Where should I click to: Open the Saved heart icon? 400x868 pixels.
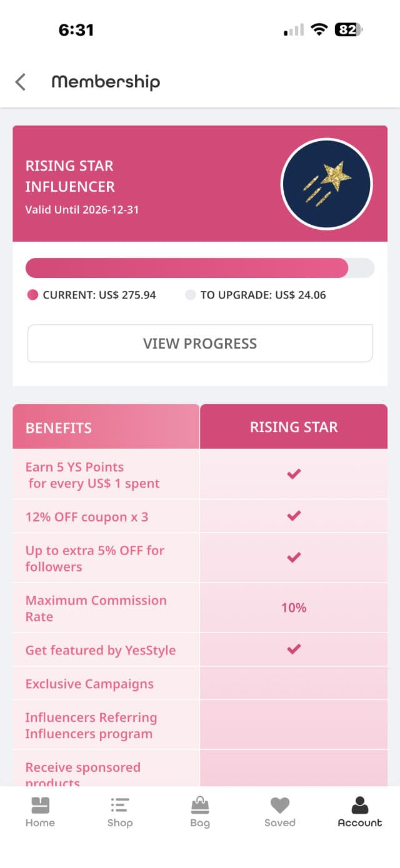[x=279, y=806]
